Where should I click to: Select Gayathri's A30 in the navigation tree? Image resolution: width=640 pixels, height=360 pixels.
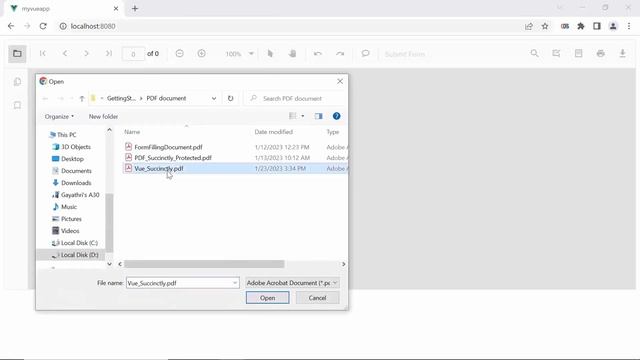pos(76,195)
